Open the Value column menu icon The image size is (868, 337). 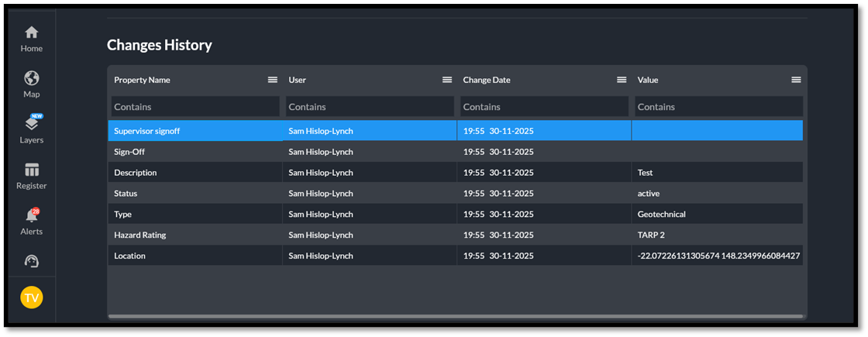(796, 80)
